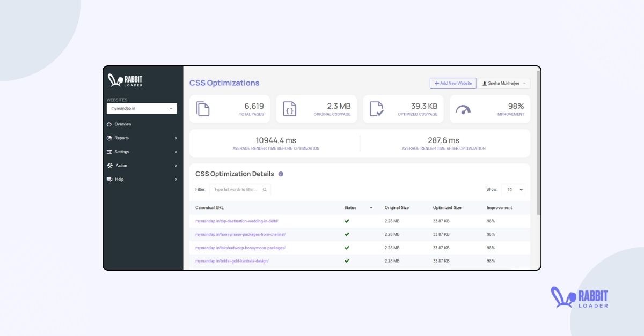The width and height of the screenshot is (644, 336).
Task: Expand the Sneha Mukherjee account menu
Action: [x=503, y=83]
